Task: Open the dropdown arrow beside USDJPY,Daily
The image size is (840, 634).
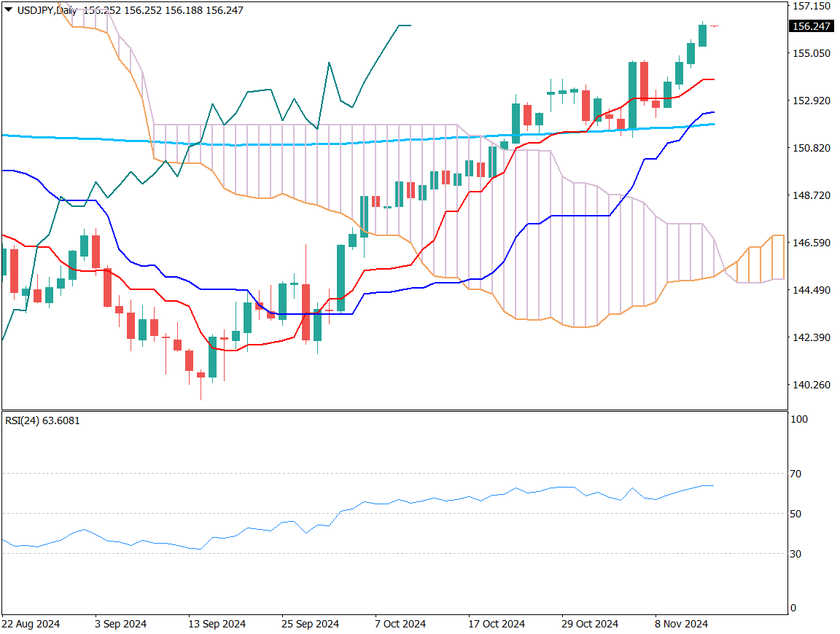Action: click(x=8, y=10)
